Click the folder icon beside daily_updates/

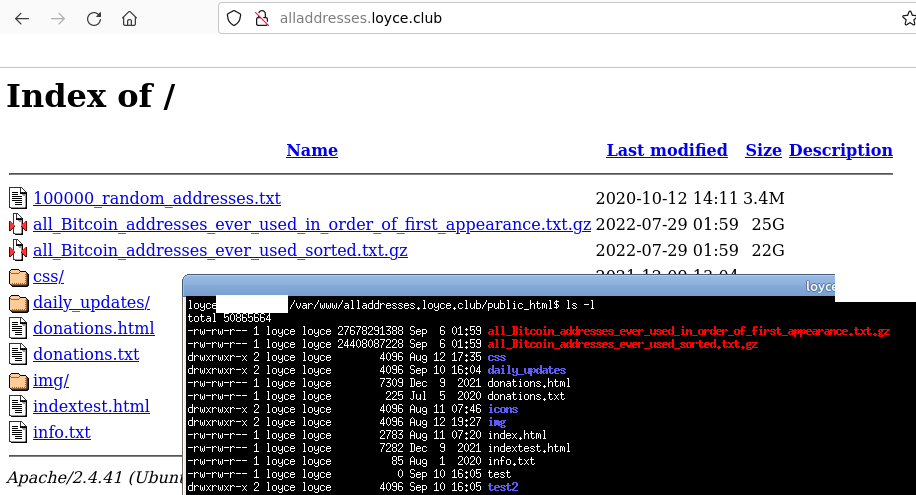pyautogui.click(x=19, y=303)
